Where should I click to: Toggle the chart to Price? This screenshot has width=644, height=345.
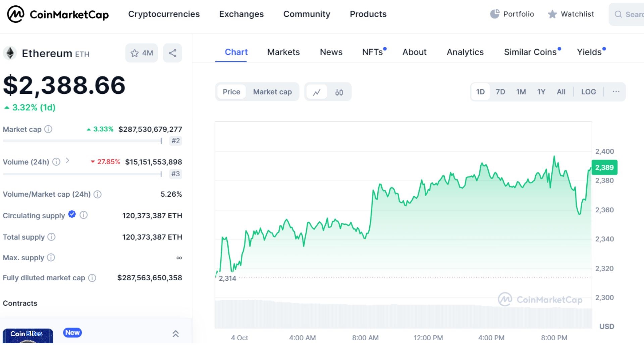[231, 92]
